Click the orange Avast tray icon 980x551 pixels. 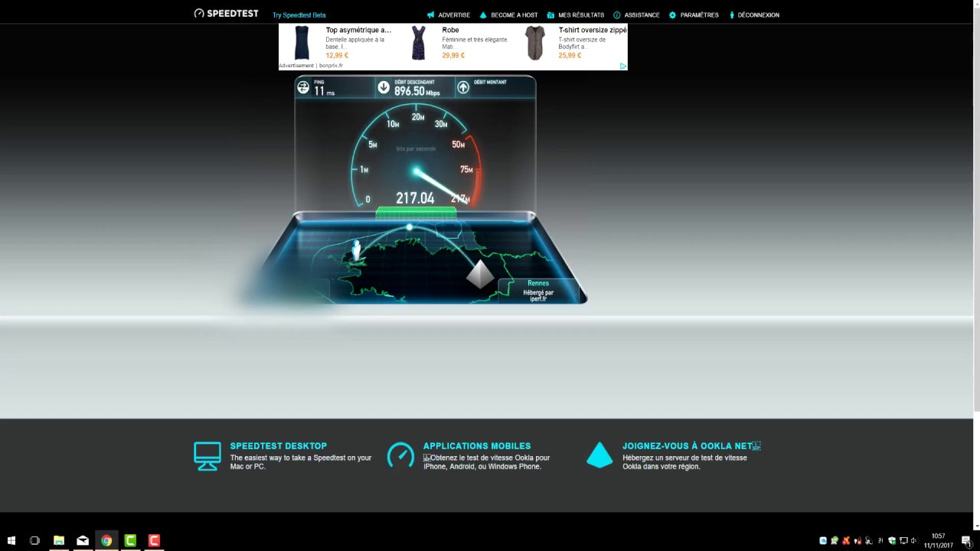pos(846,540)
